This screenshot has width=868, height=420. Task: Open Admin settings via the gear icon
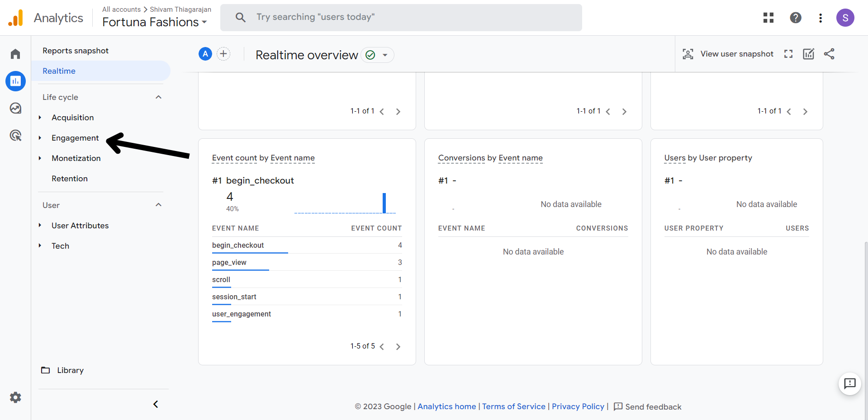coord(15,397)
